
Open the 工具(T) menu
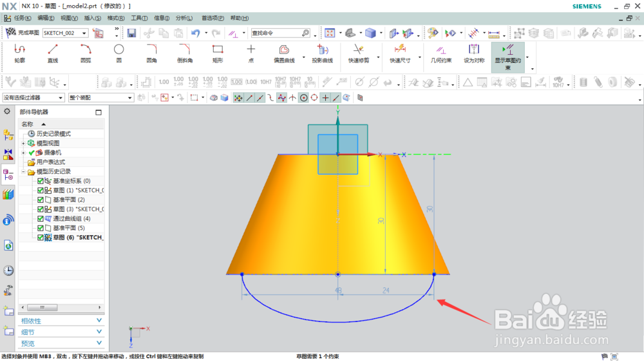139,18
